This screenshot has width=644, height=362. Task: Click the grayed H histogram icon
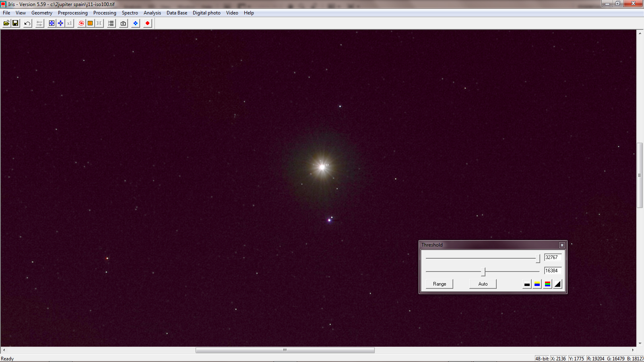coord(99,23)
